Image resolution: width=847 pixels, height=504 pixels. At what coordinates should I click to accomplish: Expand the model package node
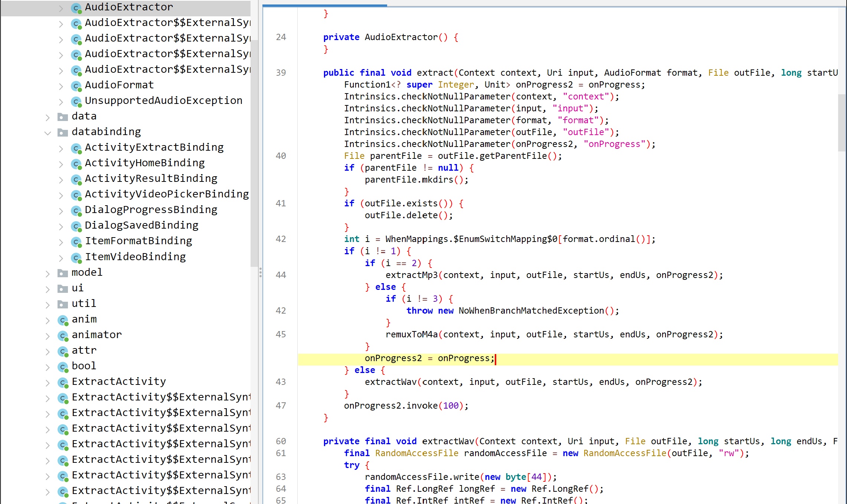pos(48,274)
